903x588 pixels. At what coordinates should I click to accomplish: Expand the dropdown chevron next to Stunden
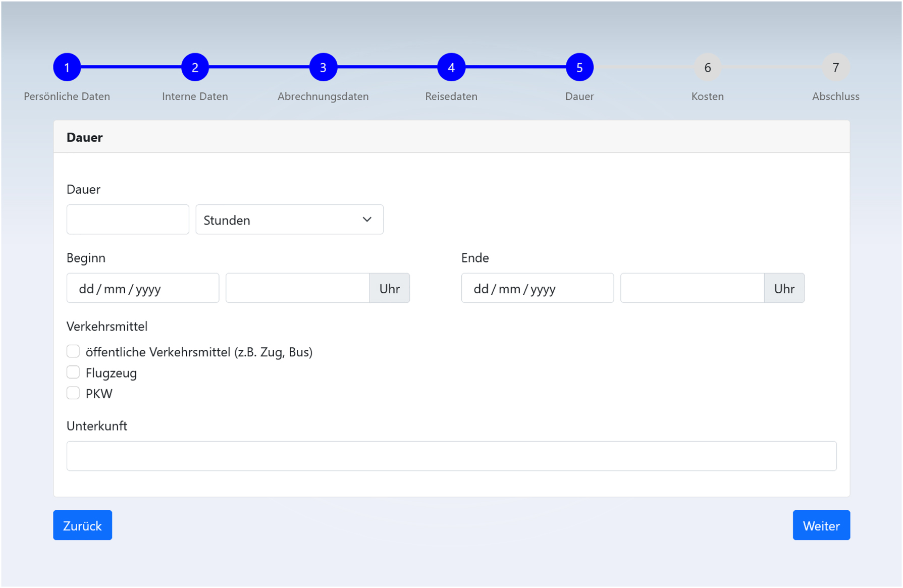pyautogui.click(x=366, y=219)
